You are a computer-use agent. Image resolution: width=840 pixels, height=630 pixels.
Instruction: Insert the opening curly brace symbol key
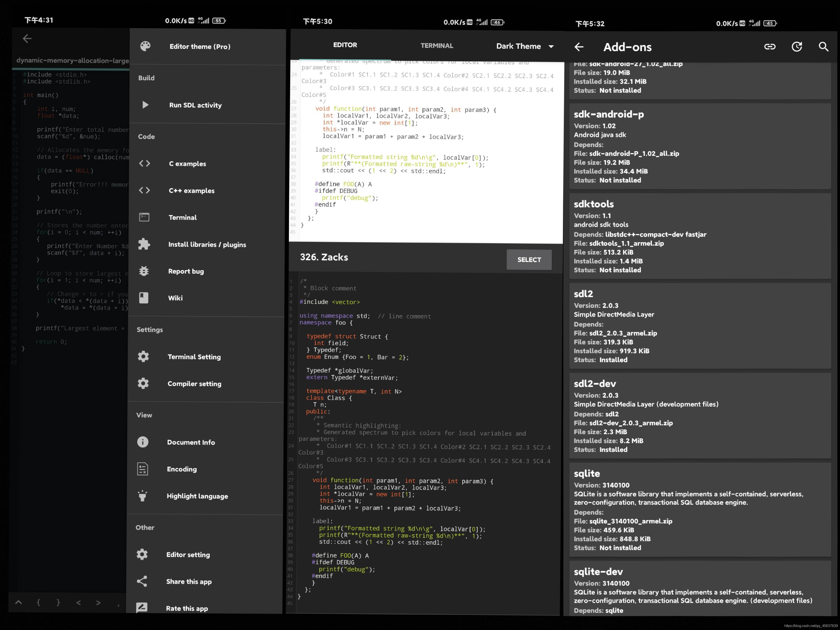pos(38,602)
